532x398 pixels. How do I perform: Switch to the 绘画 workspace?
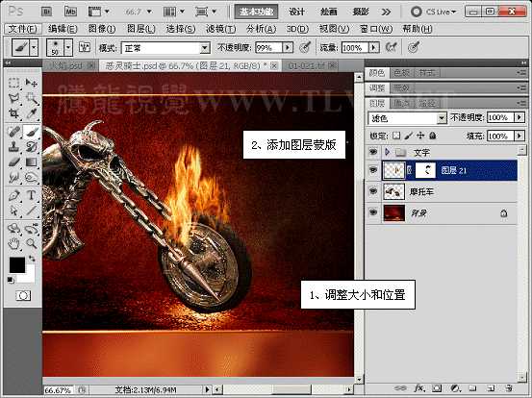pos(328,12)
